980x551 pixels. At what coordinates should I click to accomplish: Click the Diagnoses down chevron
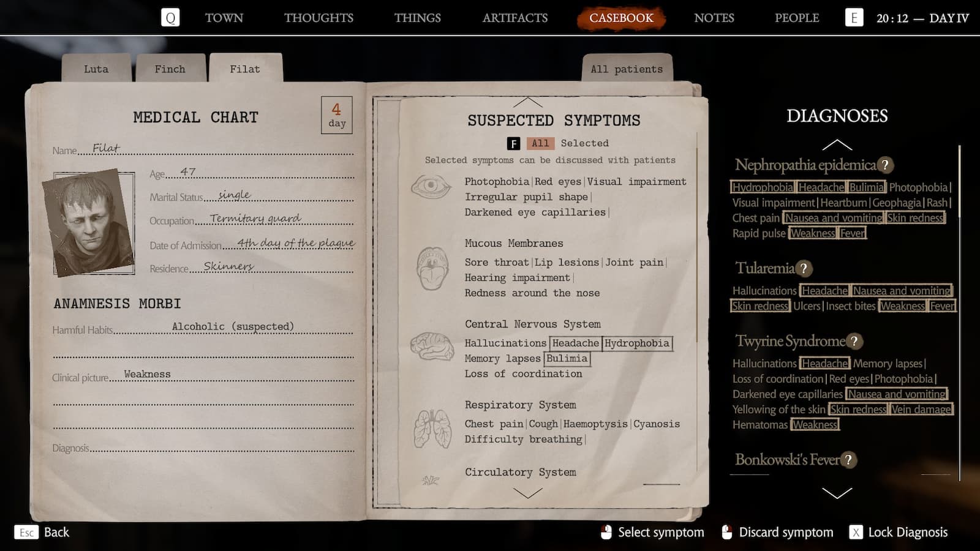837,493
